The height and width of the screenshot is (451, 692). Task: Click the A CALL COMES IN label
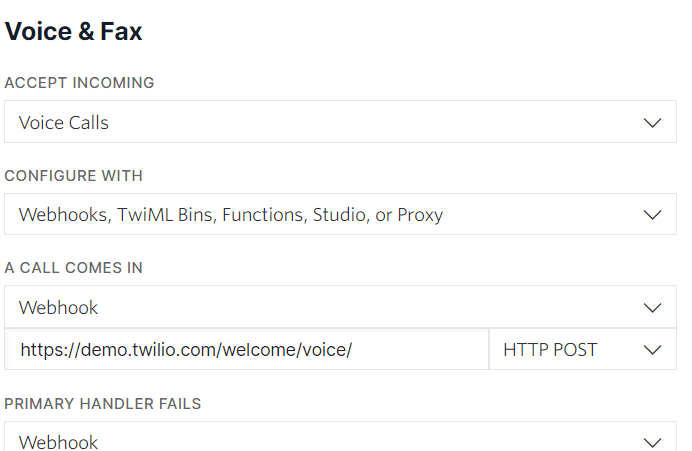pos(73,268)
